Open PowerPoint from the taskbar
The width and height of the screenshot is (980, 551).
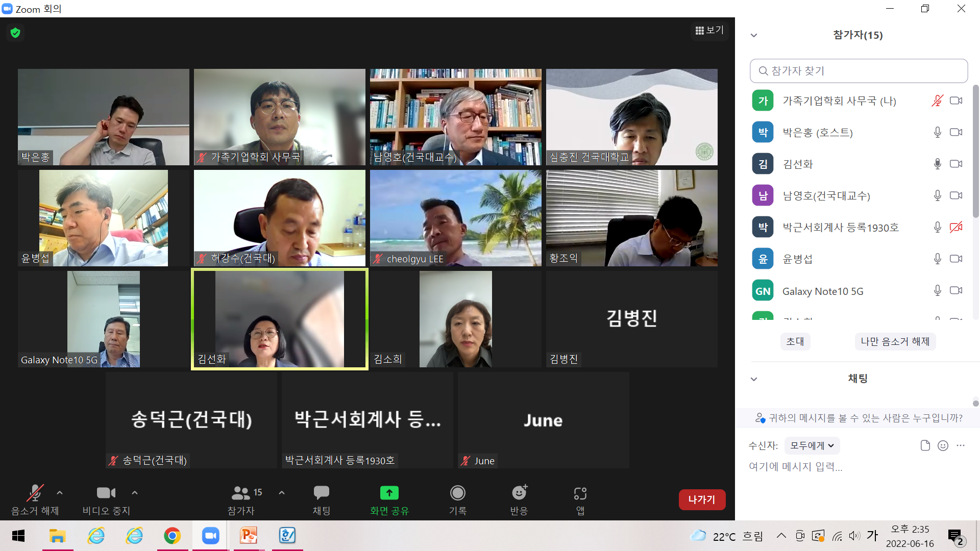point(249,536)
